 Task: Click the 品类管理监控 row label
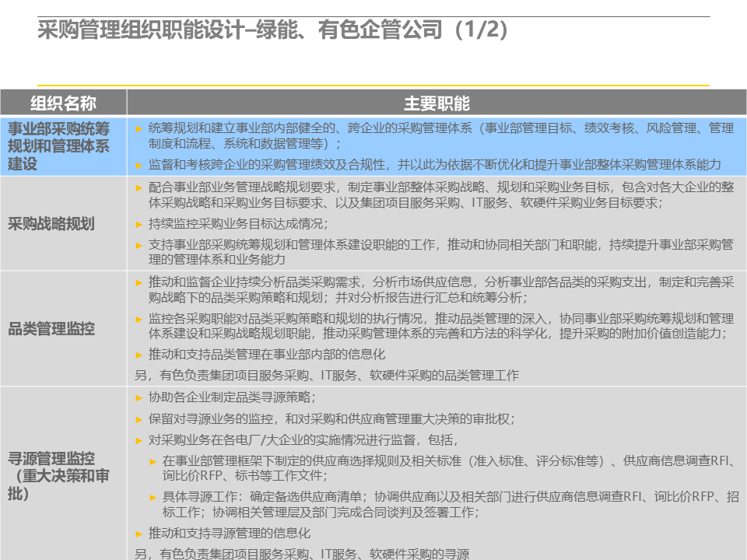[51, 328]
